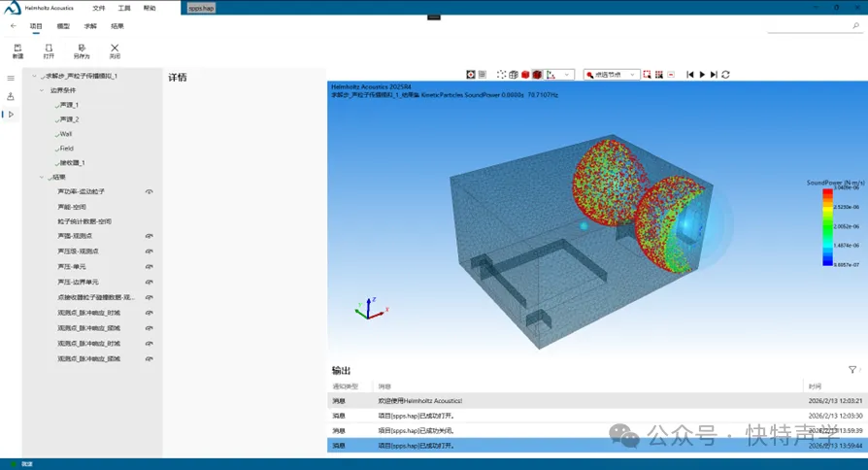Toggle animation loop refresh icon
The width and height of the screenshot is (868, 470).
coord(725,74)
